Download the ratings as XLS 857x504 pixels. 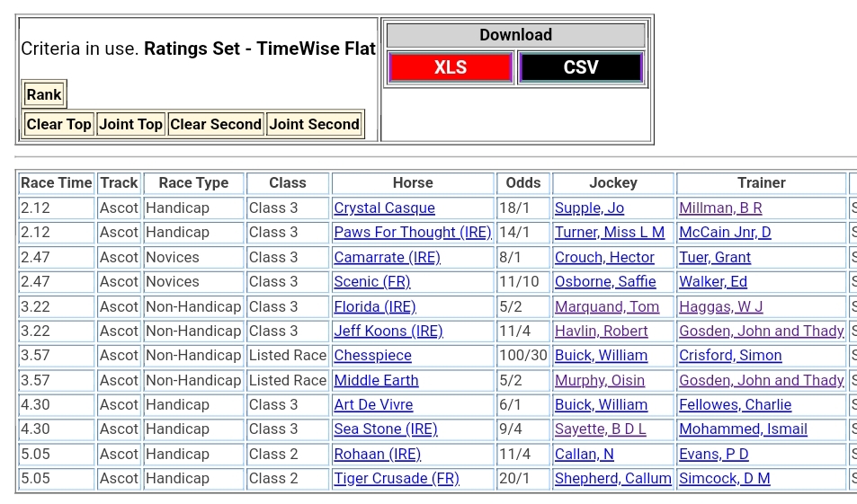coord(451,67)
